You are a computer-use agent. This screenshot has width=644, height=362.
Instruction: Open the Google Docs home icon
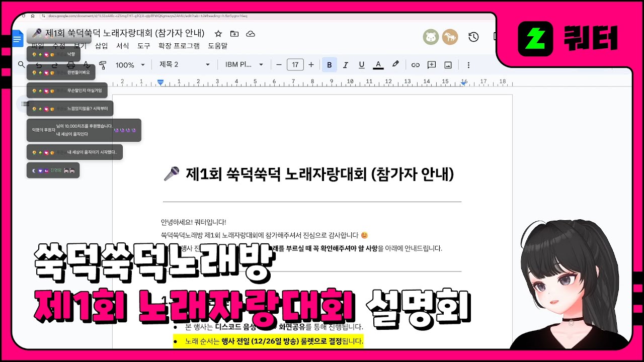click(18, 38)
